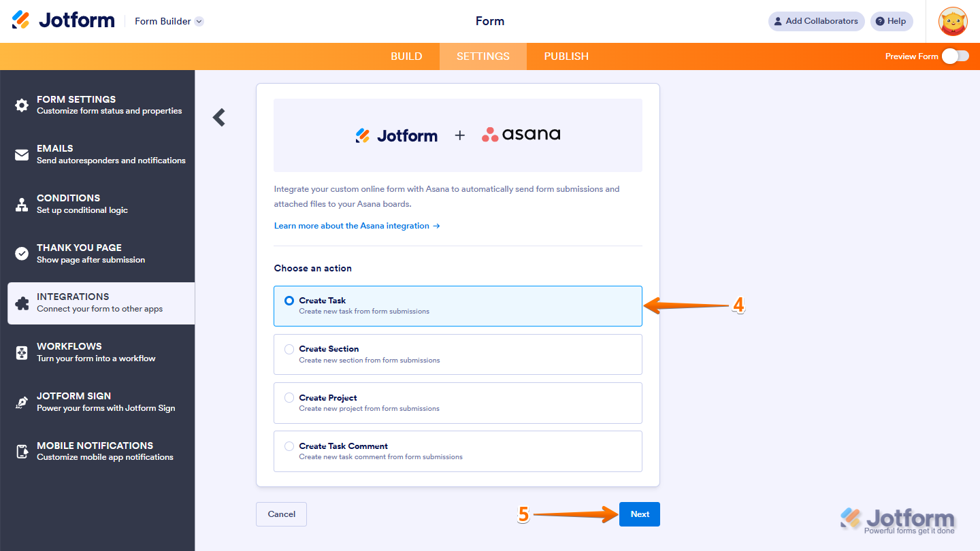Switch to the BUILD tab
980x551 pixels.
click(406, 56)
